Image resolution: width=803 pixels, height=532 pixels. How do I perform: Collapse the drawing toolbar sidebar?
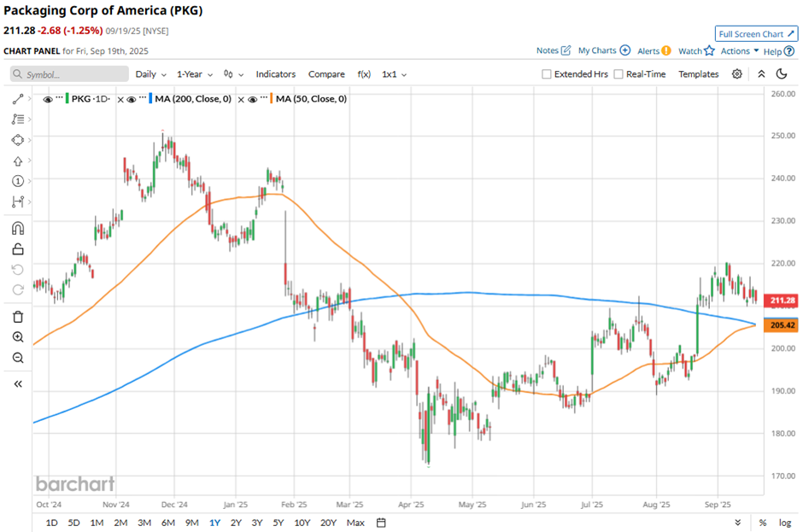click(x=18, y=384)
